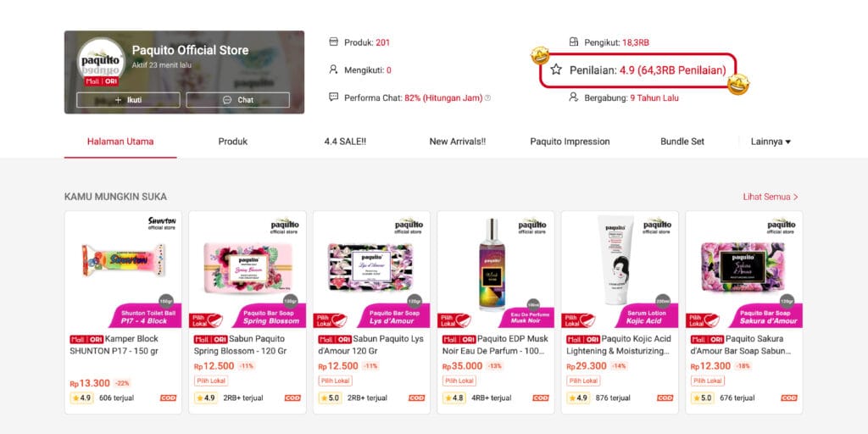The height and width of the screenshot is (434, 868).
Task: Expand the Lainnya dropdown menu
Action: [771, 142]
